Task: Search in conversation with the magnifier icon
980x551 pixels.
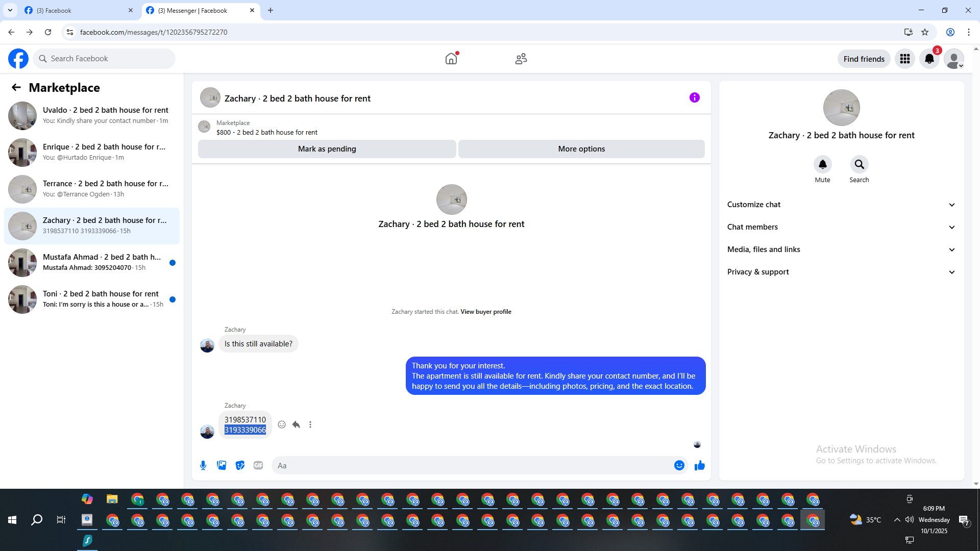Action: (860, 164)
